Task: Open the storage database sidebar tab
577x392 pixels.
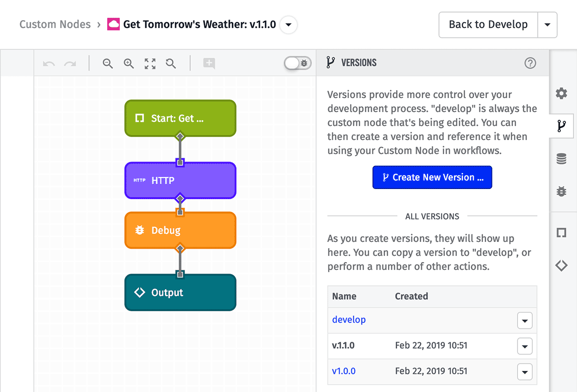Action: 561,158
